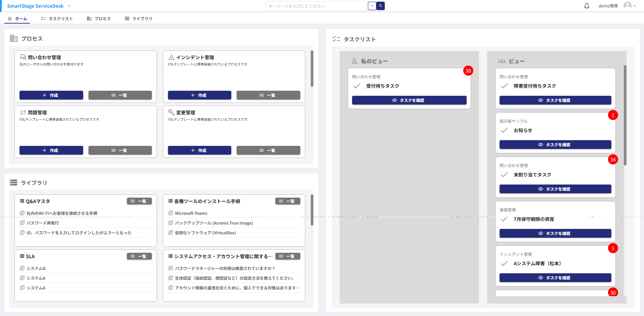Screen dimensions: 644x316
Task: Toggle checkmark beside 7月保守期限の資産
Action: coord(504,219)
